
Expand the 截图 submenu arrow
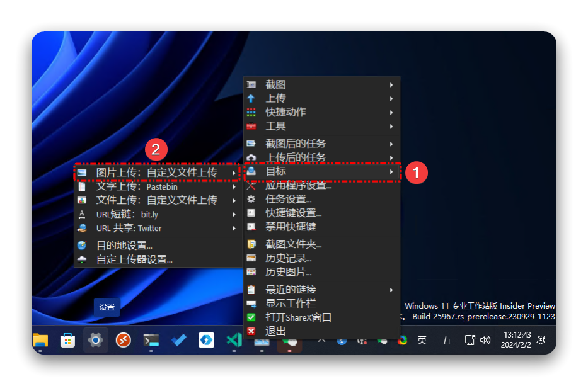tap(391, 85)
